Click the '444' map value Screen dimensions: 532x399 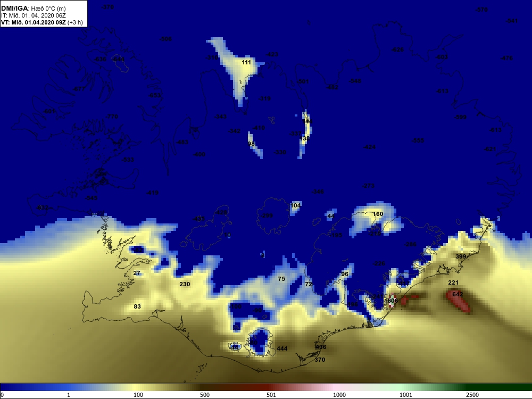282,348
